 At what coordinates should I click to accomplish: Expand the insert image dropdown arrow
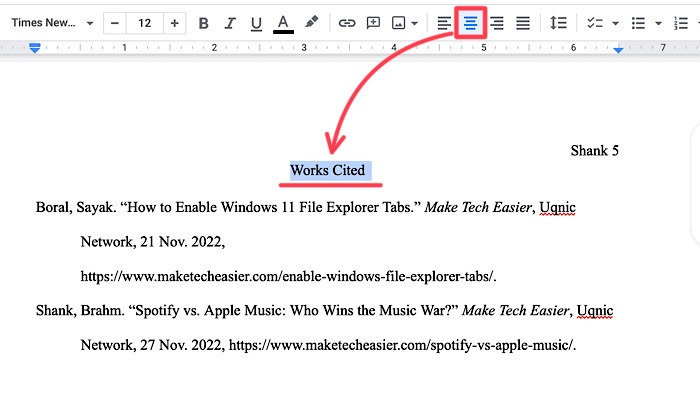[415, 23]
